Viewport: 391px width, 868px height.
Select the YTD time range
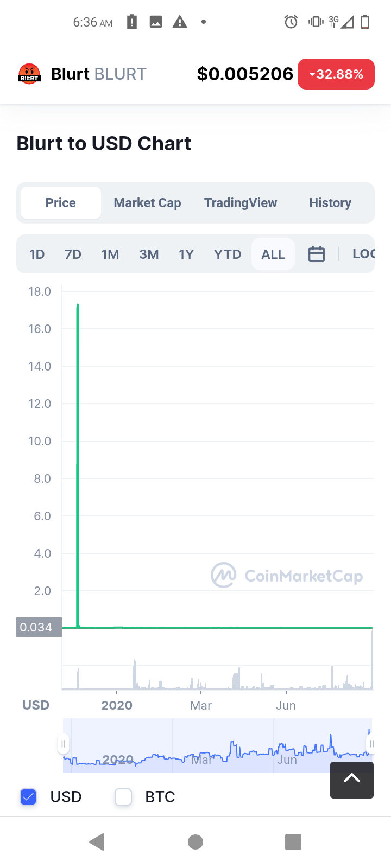coord(228,254)
